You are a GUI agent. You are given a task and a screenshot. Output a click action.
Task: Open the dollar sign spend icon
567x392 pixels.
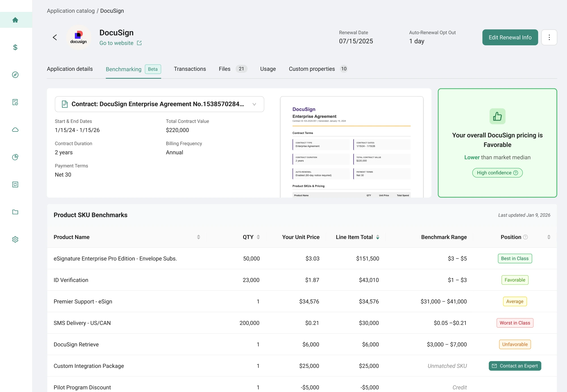coord(15,47)
